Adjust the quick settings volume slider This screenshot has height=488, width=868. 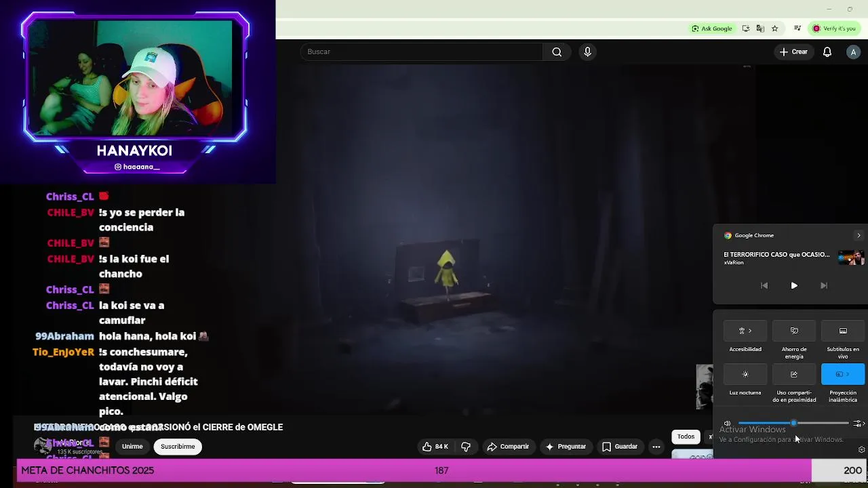(793, 424)
